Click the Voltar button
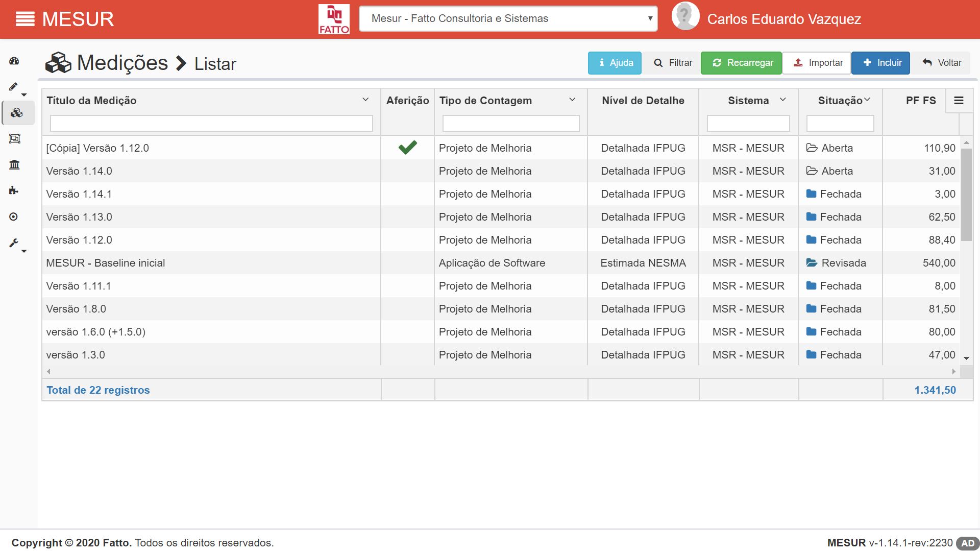The height and width of the screenshot is (551, 980). (x=941, y=63)
